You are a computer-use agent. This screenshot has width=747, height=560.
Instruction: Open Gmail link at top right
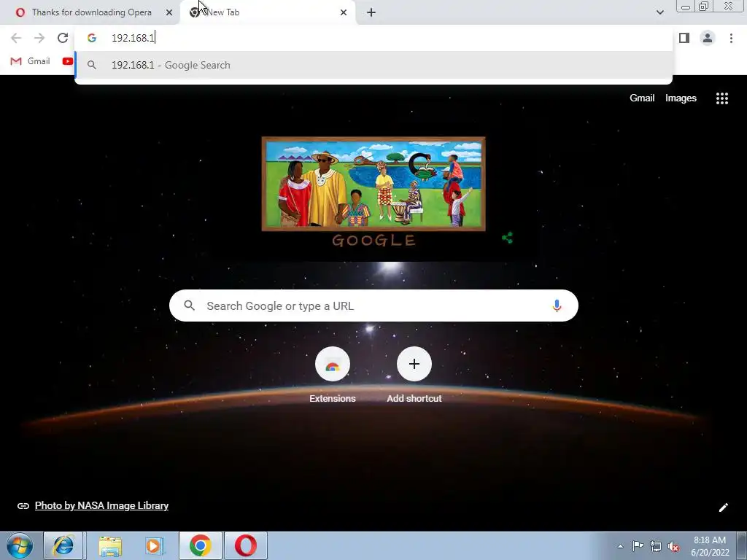[642, 98]
